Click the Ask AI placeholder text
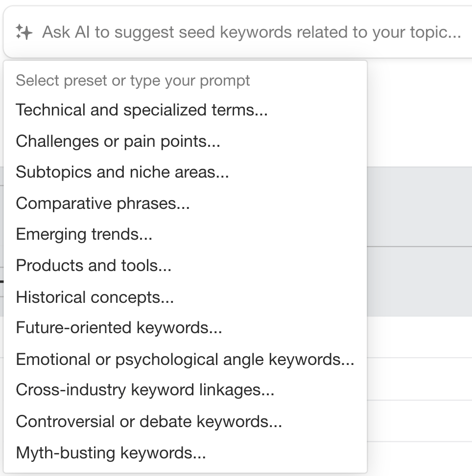Viewport: 472px width, 476px height. coord(252,32)
